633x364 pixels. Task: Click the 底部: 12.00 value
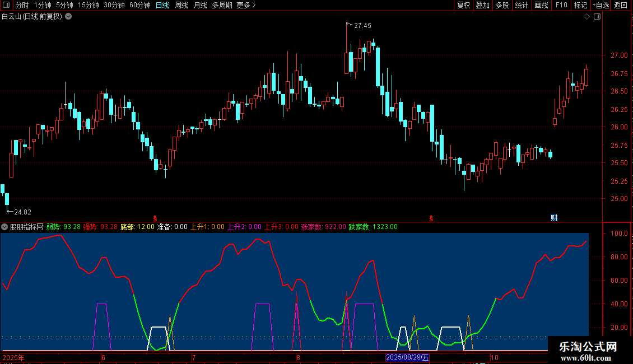[137, 227]
